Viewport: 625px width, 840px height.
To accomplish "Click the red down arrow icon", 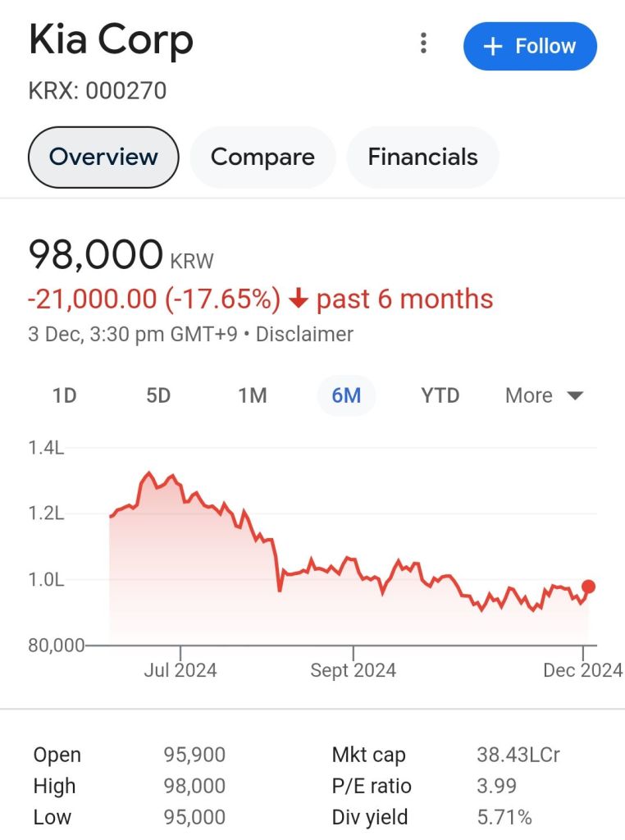I will 299,299.
